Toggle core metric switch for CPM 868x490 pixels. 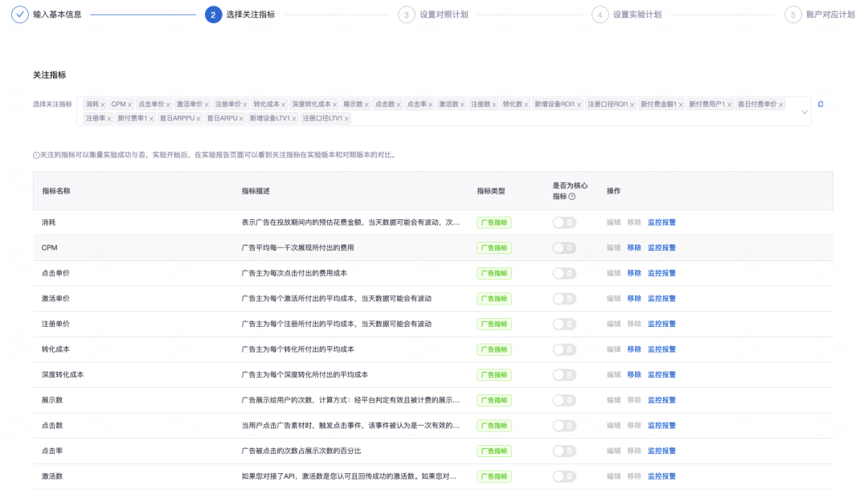[x=564, y=247]
